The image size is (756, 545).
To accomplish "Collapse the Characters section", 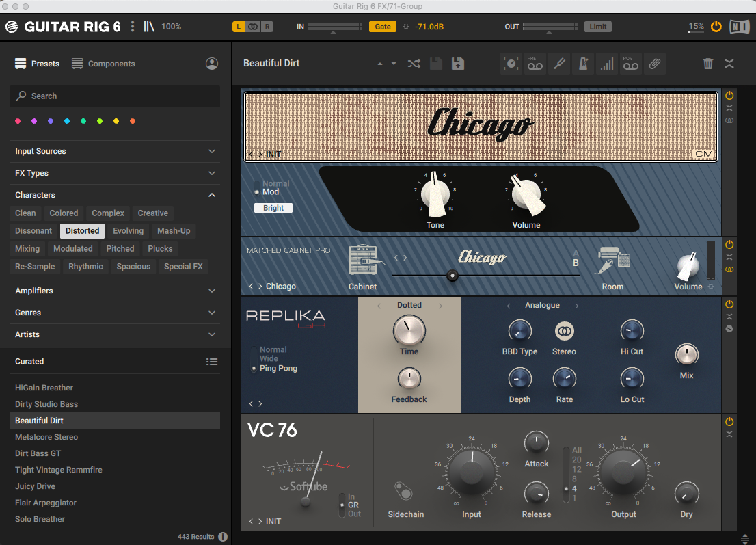I will pyautogui.click(x=115, y=195).
